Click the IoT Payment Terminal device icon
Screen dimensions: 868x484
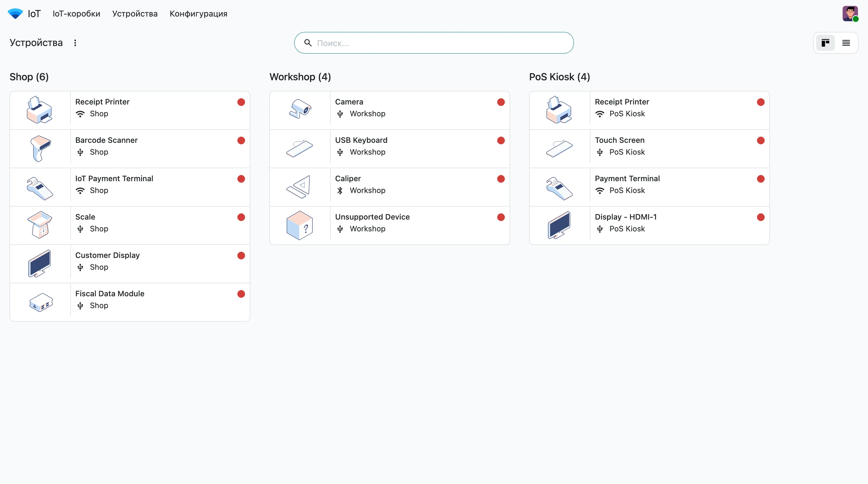point(40,188)
